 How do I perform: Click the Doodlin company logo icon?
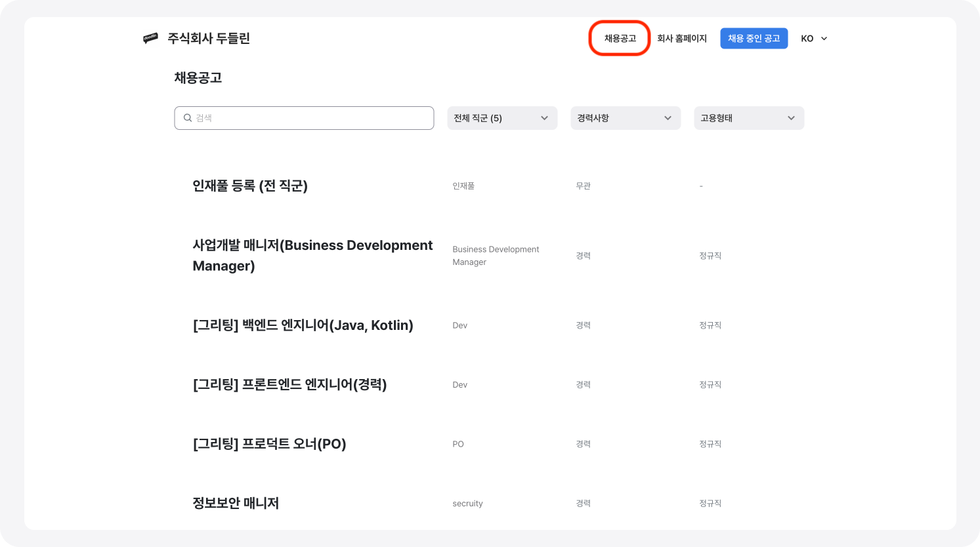[151, 38]
